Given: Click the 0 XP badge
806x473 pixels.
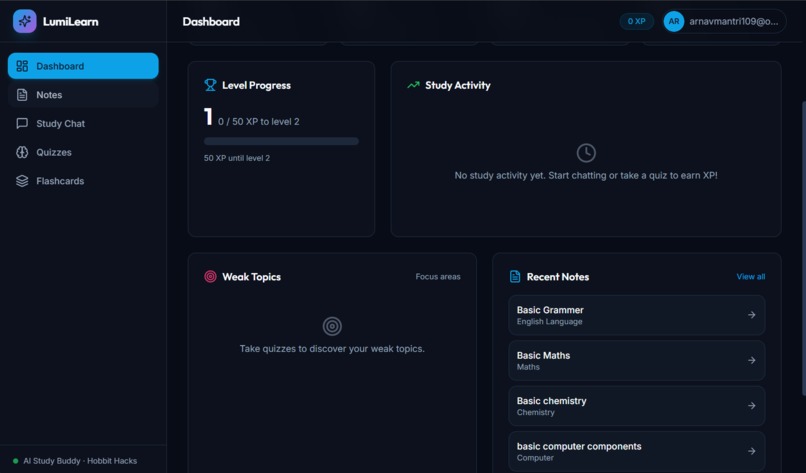Looking at the screenshot, I should click(x=636, y=22).
